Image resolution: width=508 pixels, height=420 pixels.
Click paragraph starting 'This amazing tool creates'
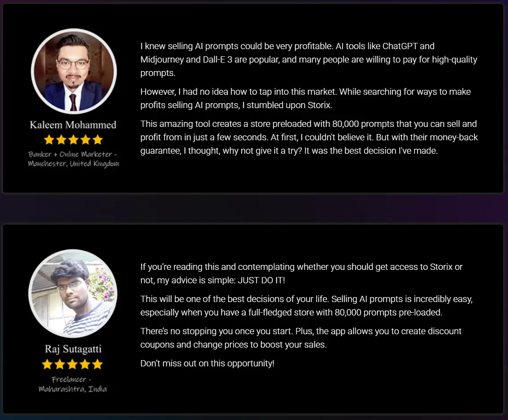pos(309,137)
